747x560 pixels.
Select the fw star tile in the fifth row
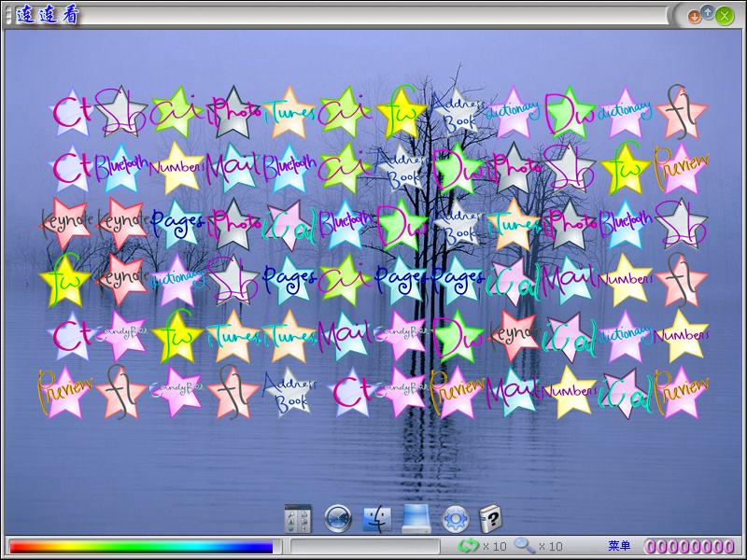(177, 336)
